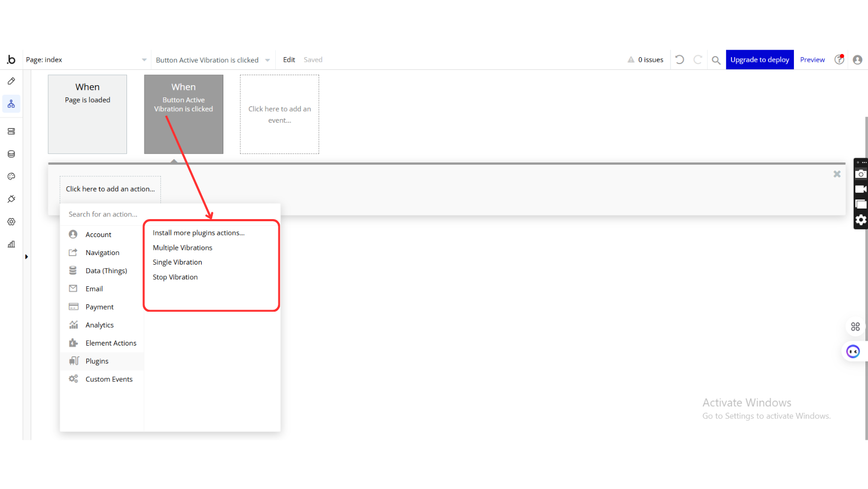Open the Edit menu in the top bar
The height and width of the screenshot is (489, 868).
[x=289, y=60]
